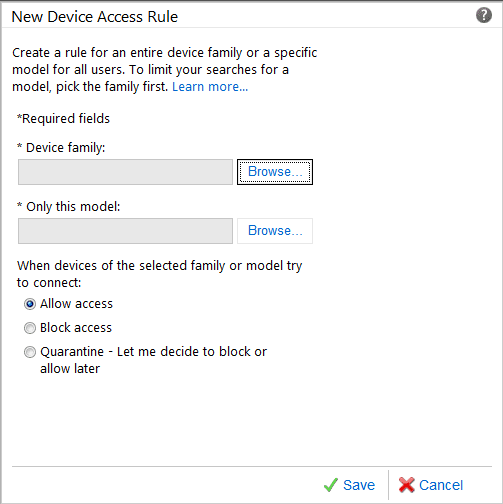
Task: Click the Required fields note
Action: [x=63, y=119]
